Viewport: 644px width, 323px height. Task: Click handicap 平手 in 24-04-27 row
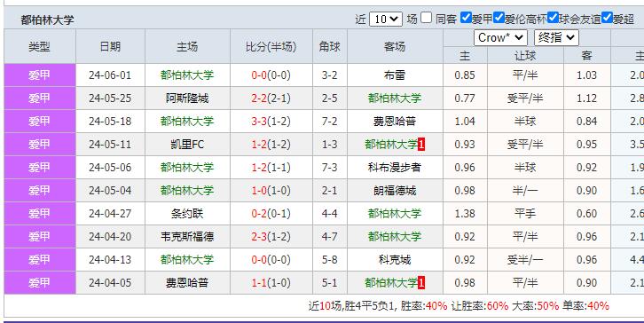click(x=525, y=213)
